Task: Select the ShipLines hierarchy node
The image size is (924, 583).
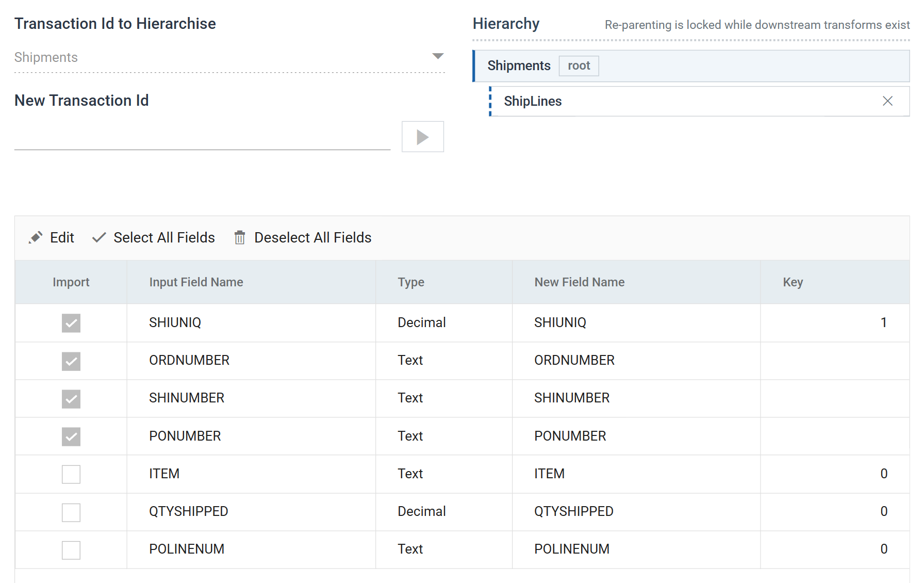Action: pos(700,101)
